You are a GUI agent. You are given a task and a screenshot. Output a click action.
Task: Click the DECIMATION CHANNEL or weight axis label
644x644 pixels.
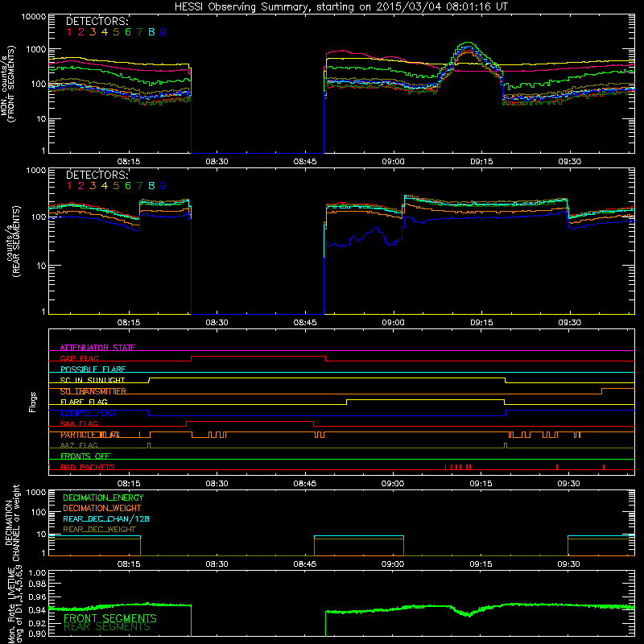pos(12,522)
